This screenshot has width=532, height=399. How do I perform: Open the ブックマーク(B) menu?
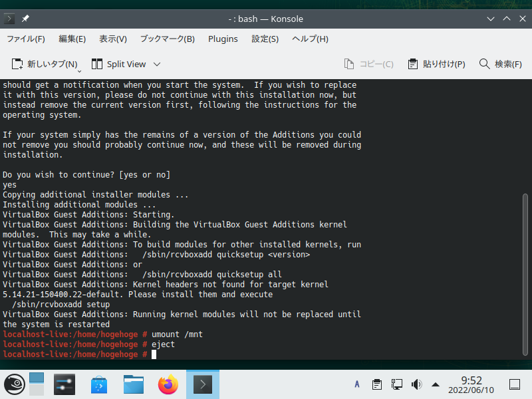168,39
